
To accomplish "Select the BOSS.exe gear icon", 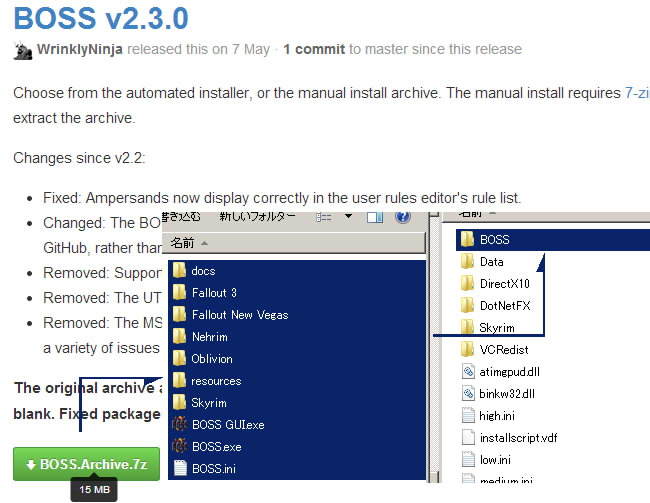I will click(x=179, y=446).
